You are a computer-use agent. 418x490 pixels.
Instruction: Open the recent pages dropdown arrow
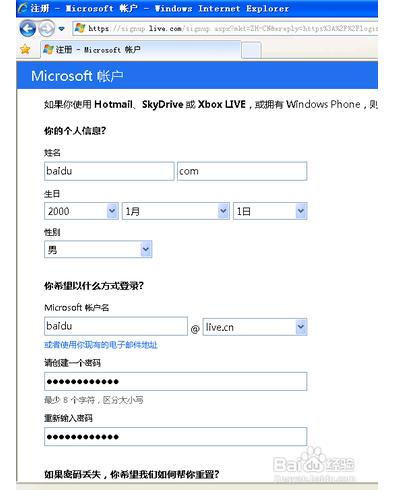pyautogui.click(x=61, y=29)
